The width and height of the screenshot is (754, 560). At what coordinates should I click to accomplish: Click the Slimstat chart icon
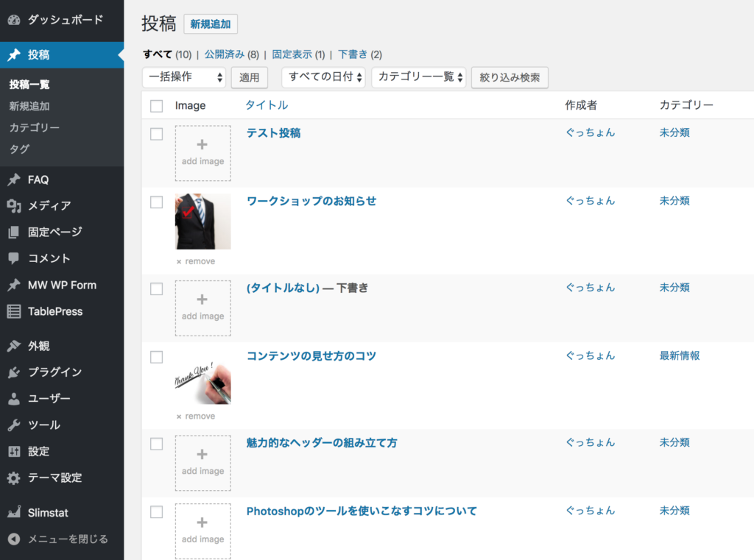[x=14, y=512]
